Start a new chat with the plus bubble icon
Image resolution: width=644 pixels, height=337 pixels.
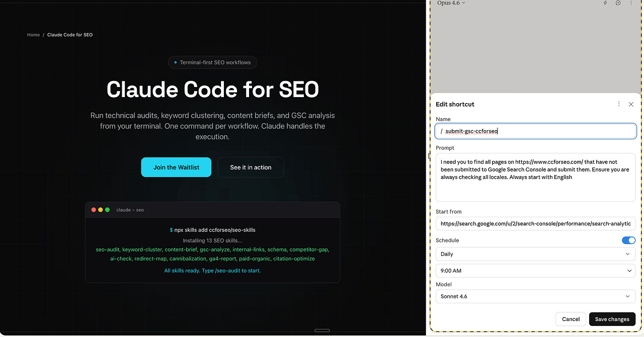(618, 3)
